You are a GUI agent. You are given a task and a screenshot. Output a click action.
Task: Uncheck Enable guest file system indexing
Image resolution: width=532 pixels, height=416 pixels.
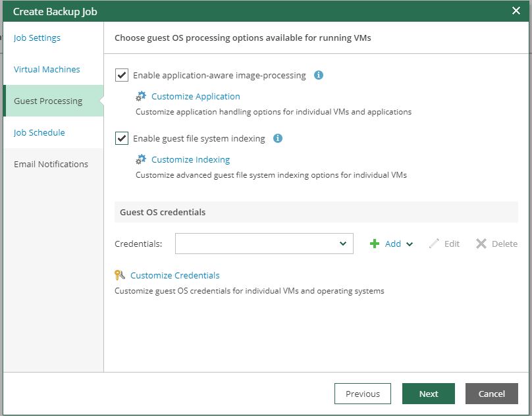[122, 138]
